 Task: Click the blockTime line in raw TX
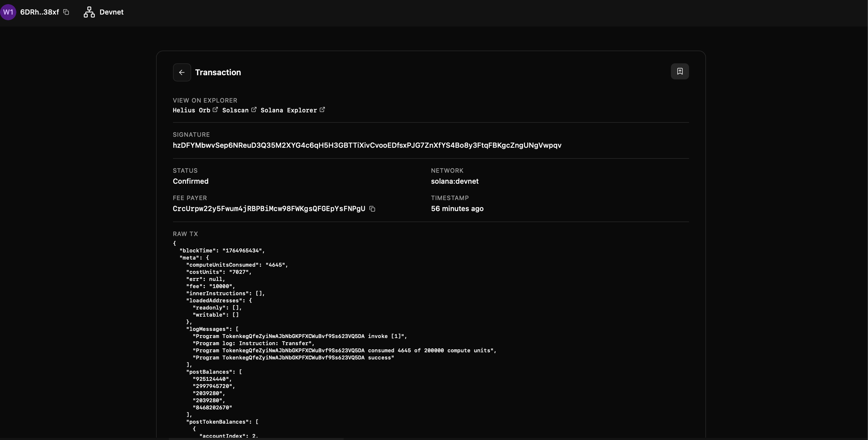coord(222,251)
